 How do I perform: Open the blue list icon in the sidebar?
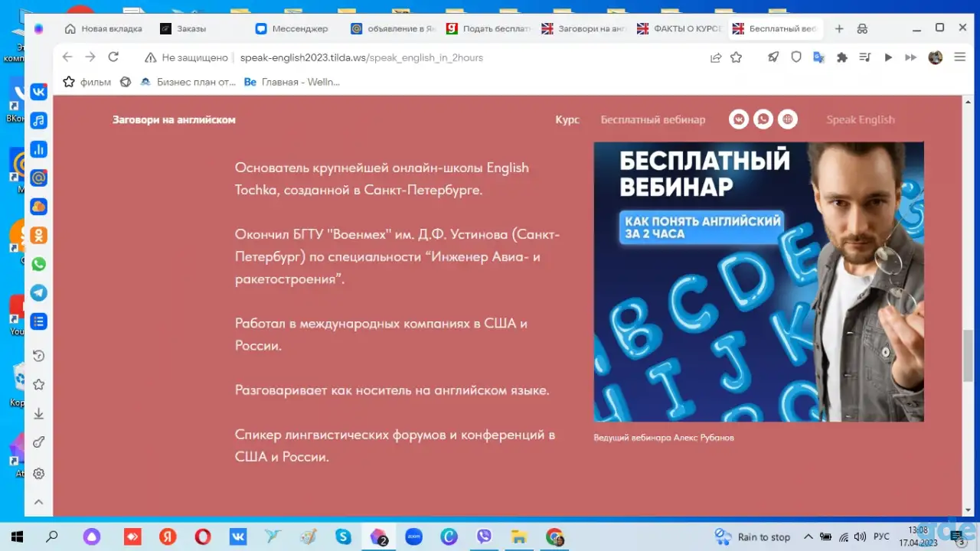[x=38, y=321]
